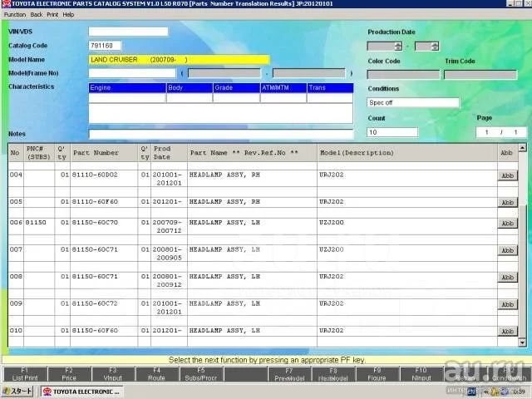The image size is (532, 399).
Task: Click Abb button for row 008
Action: [508, 277]
